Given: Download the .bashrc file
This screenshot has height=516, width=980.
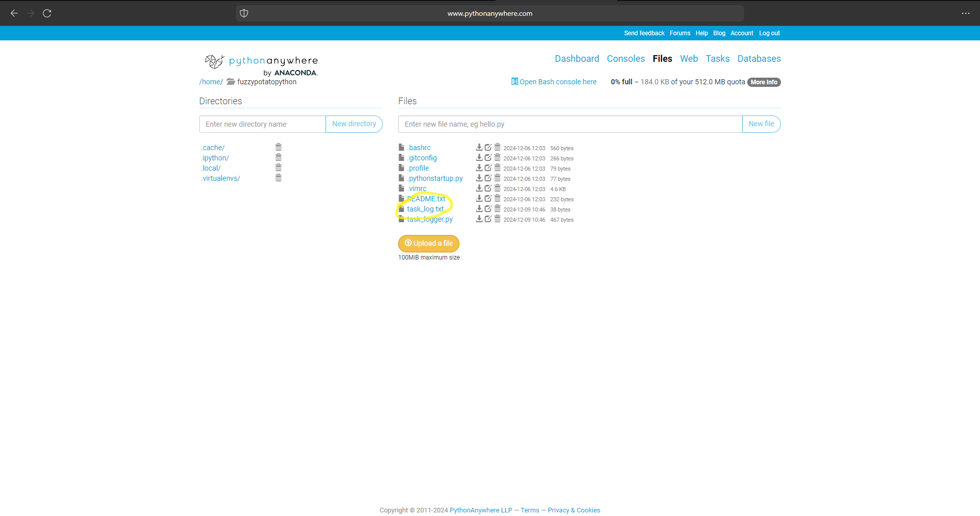Looking at the screenshot, I should point(479,147).
